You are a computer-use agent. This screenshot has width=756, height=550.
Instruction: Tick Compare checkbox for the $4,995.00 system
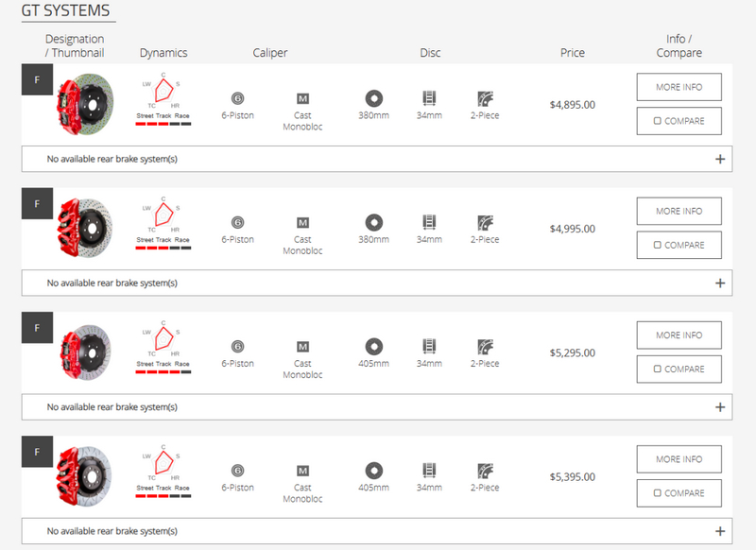pos(658,245)
